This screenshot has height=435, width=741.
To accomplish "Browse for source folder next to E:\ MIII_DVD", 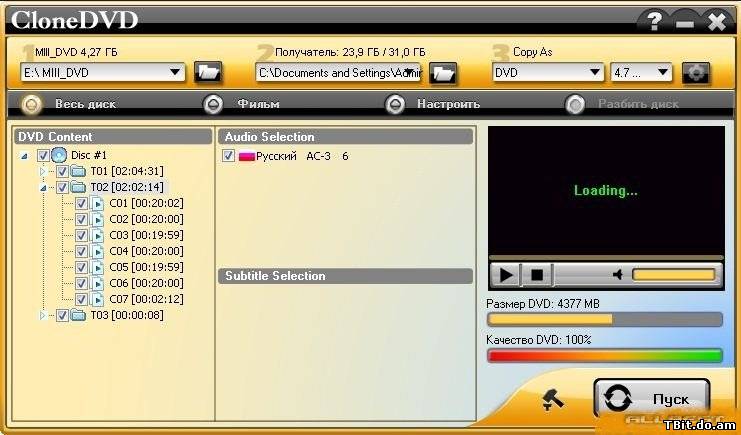I will 207,73.
